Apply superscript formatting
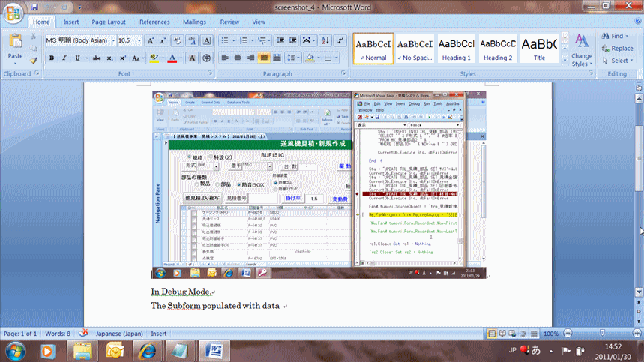644x362 pixels. coord(122,58)
